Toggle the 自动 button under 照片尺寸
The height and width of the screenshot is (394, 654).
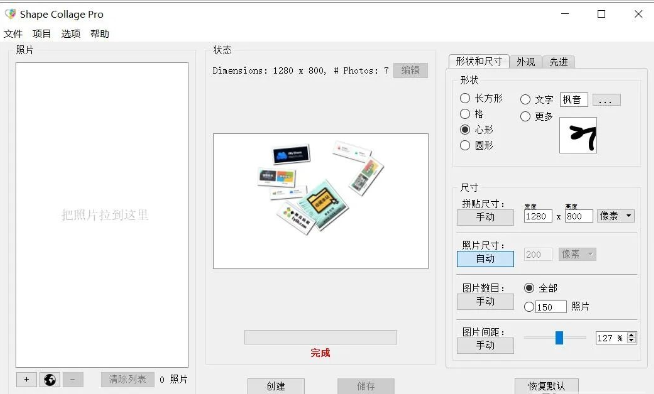(x=485, y=259)
